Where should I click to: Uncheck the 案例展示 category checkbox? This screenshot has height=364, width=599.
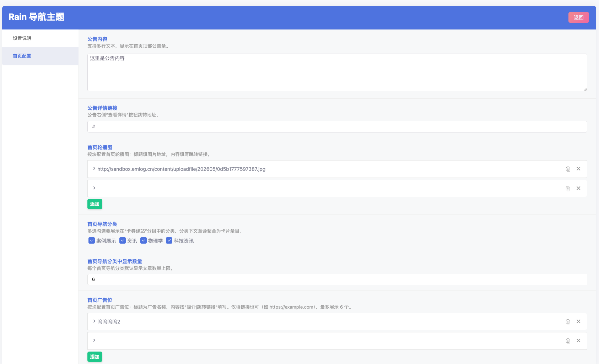click(92, 240)
